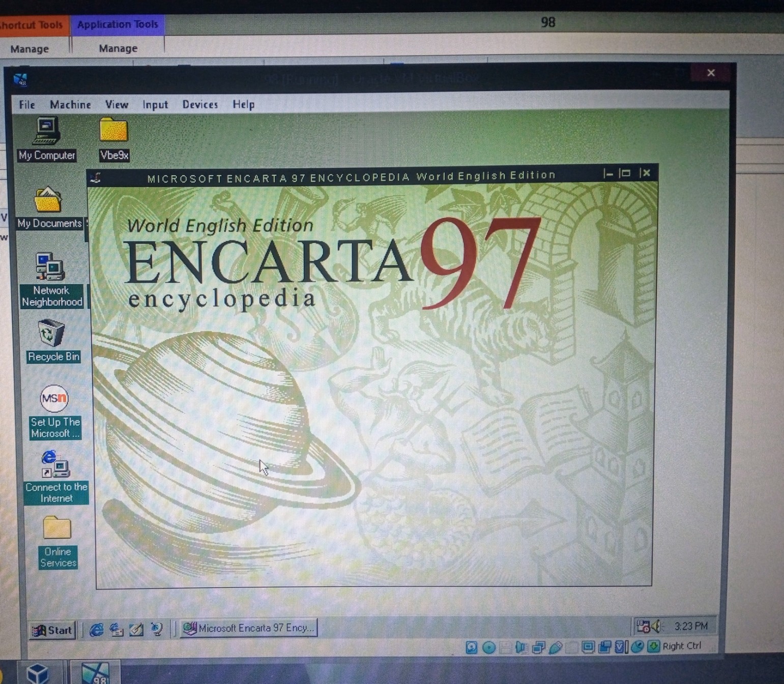Select the Application Tools ribbon tab
This screenshot has height=684, width=784.
(118, 24)
